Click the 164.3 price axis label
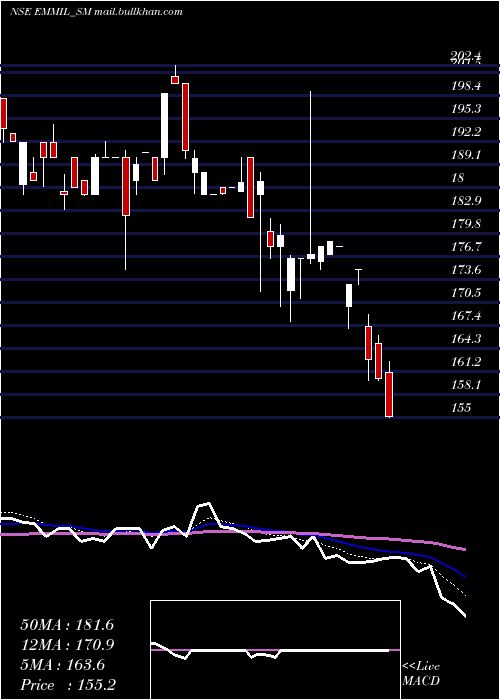 click(x=466, y=339)
